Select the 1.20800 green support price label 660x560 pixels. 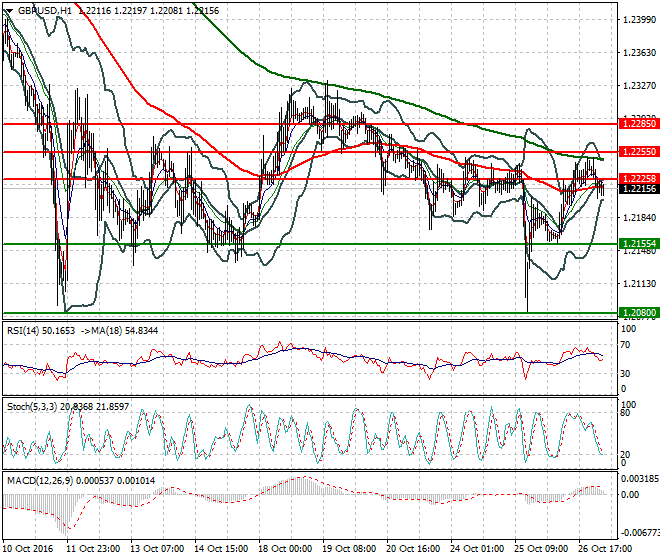[x=639, y=313]
